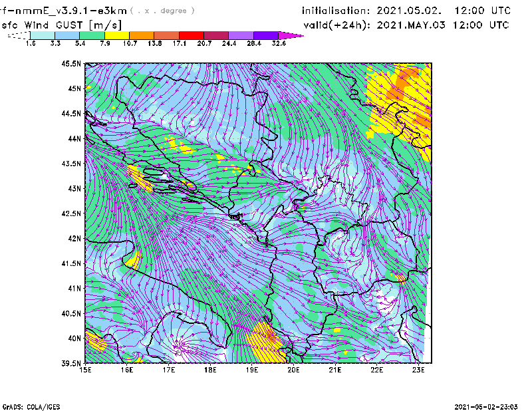Click the 40.5N latitude label

(71, 314)
